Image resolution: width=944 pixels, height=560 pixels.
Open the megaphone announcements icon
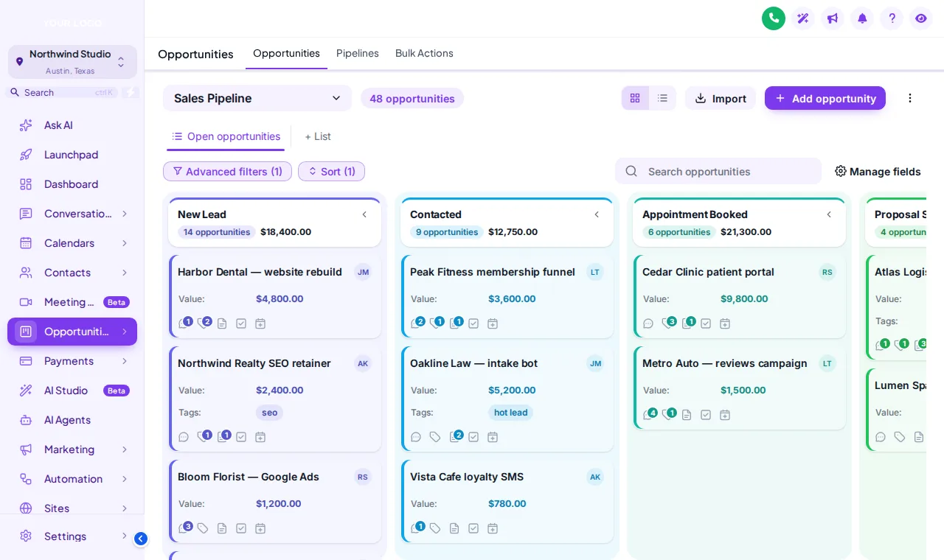(833, 18)
